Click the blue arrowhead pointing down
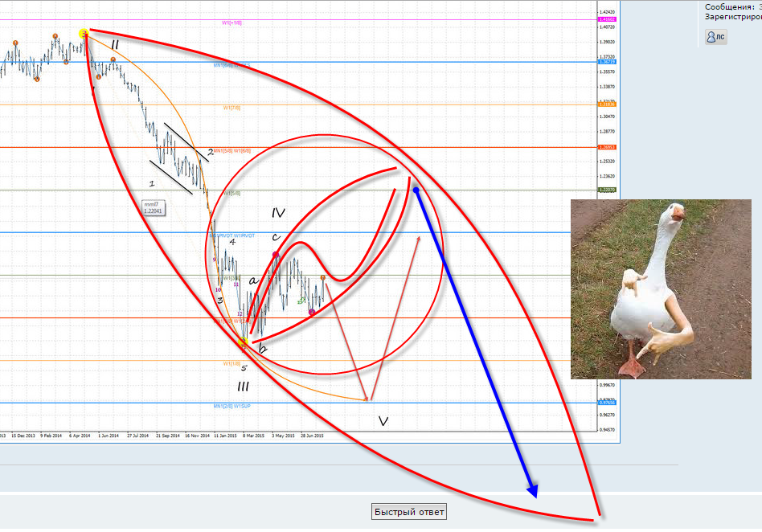Image resolution: width=762 pixels, height=532 pixels. tap(533, 489)
